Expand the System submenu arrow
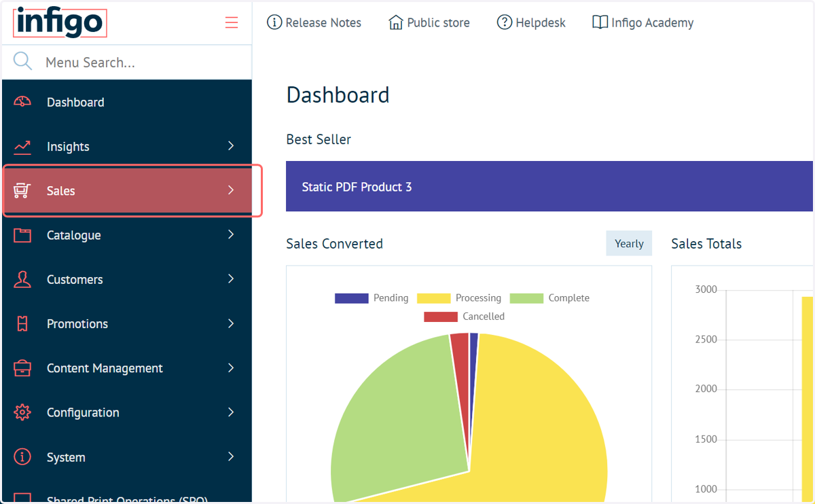The image size is (815, 504). pos(231,456)
